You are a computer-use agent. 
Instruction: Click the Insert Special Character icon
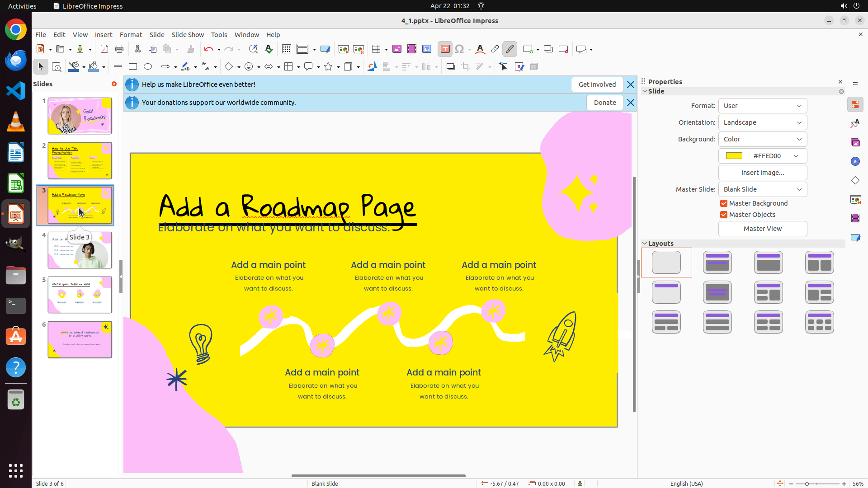pyautogui.click(x=459, y=49)
